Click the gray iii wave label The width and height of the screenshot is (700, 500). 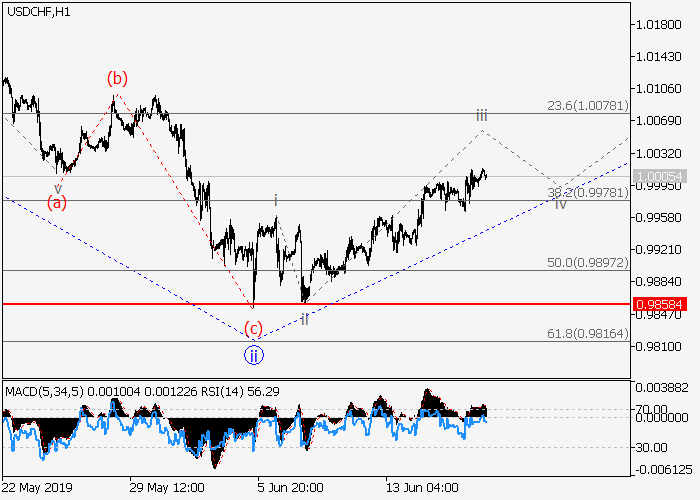[x=481, y=115]
